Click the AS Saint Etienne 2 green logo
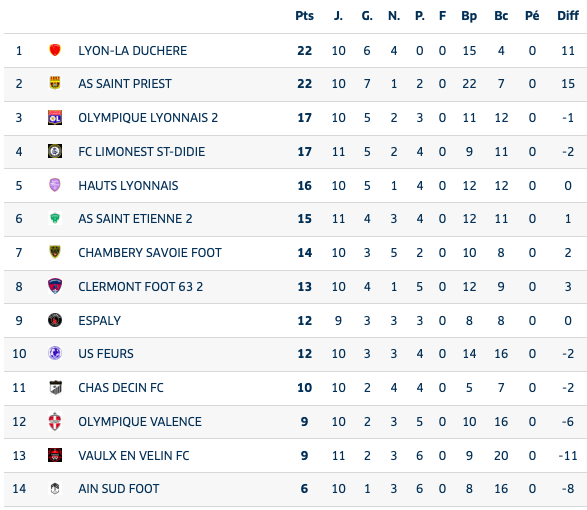Viewport: 587px width, 510px height. click(55, 218)
